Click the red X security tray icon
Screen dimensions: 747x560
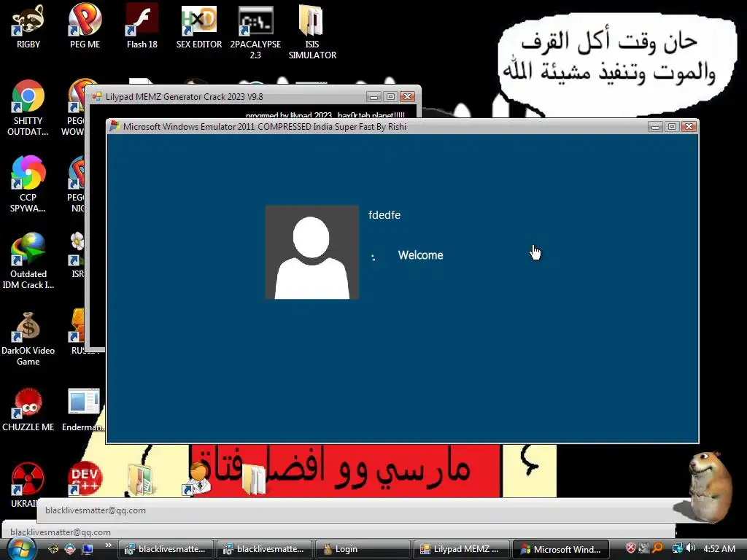click(631, 548)
